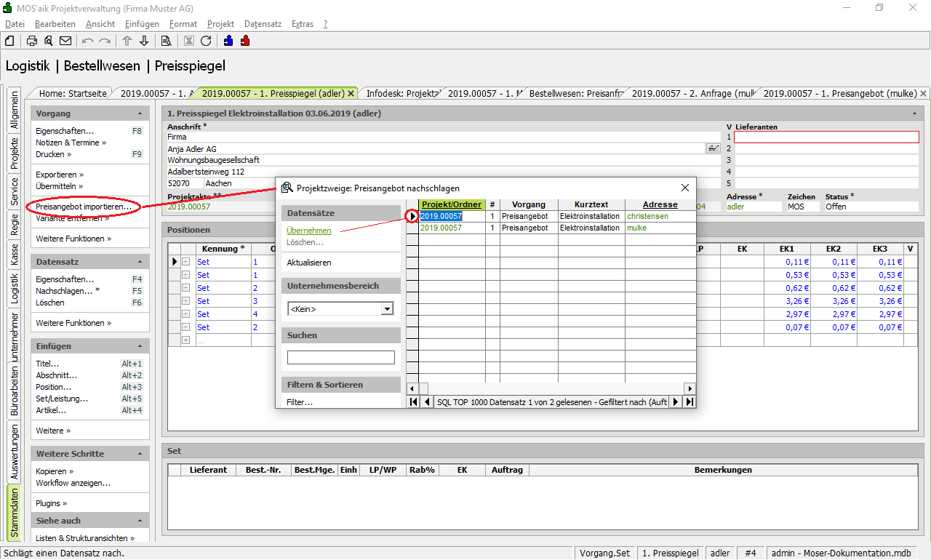Click the Übernehmen link in the dialog
Image resolution: width=931 pixels, height=560 pixels.
(x=309, y=231)
